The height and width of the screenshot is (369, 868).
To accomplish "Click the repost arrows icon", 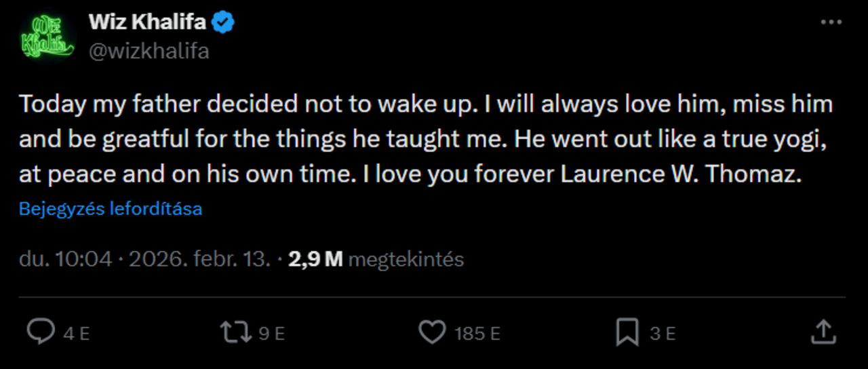I will pyautogui.click(x=235, y=332).
